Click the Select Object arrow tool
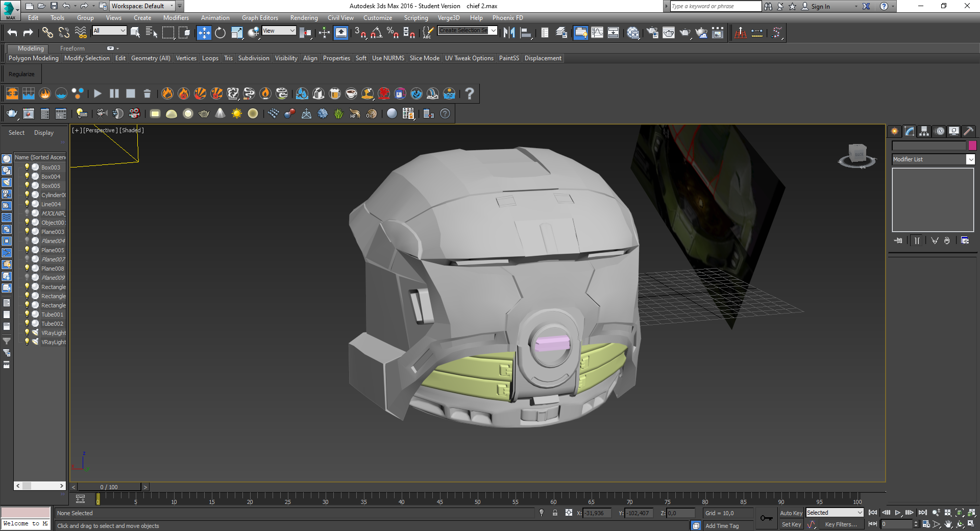This screenshot has width=980, height=531. (135, 33)
